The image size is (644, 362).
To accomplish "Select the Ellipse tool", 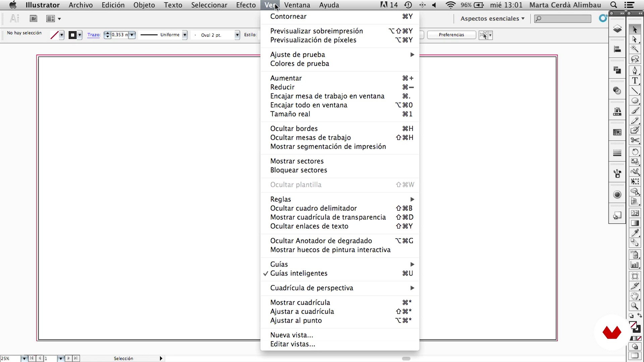I will [635, 101].
